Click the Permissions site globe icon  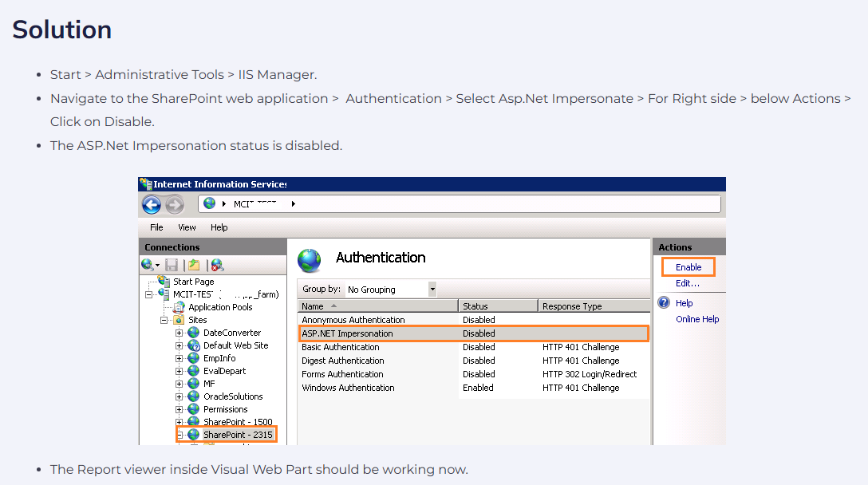[x=193, y=409]
